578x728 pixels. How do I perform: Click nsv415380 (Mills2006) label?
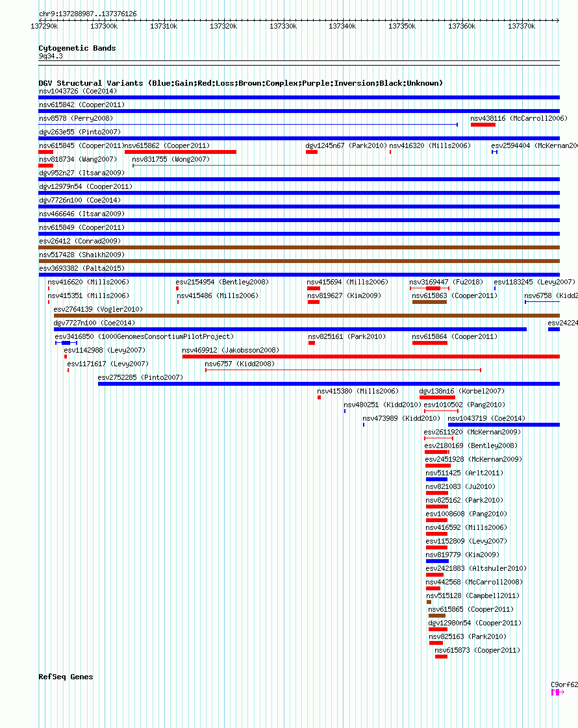(357, 392)
